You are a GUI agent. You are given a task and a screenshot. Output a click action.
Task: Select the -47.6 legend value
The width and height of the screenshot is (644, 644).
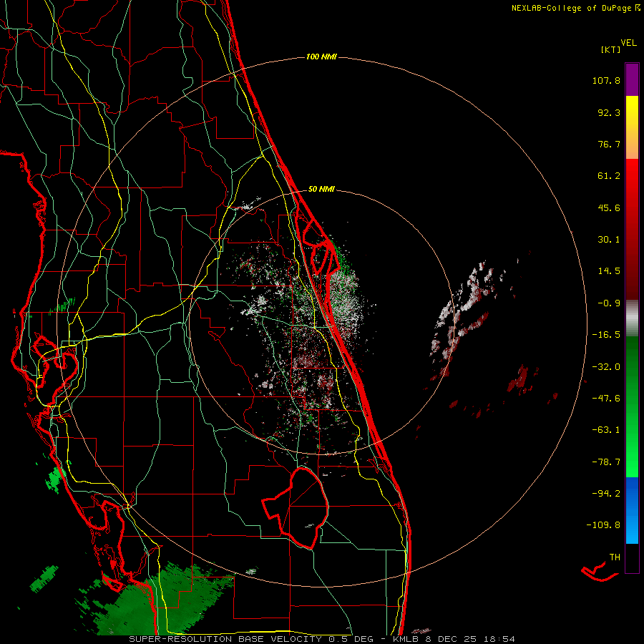click(x=606, y=399)
